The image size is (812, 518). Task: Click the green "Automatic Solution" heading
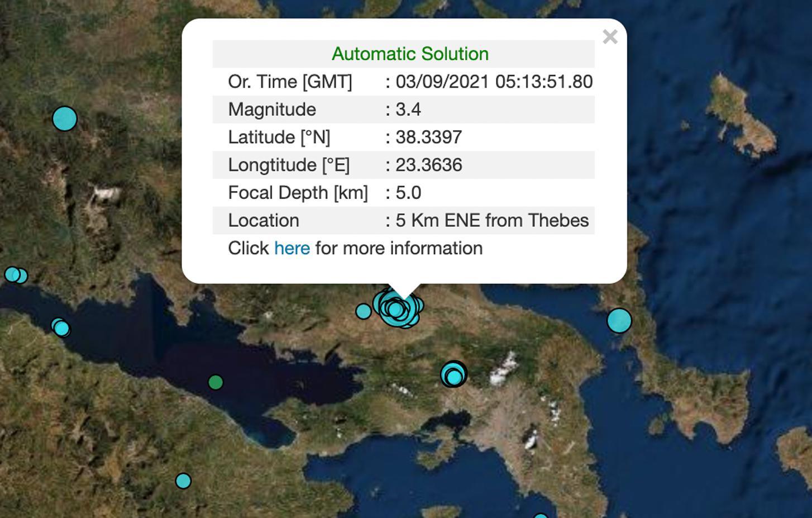click(410, 54)
